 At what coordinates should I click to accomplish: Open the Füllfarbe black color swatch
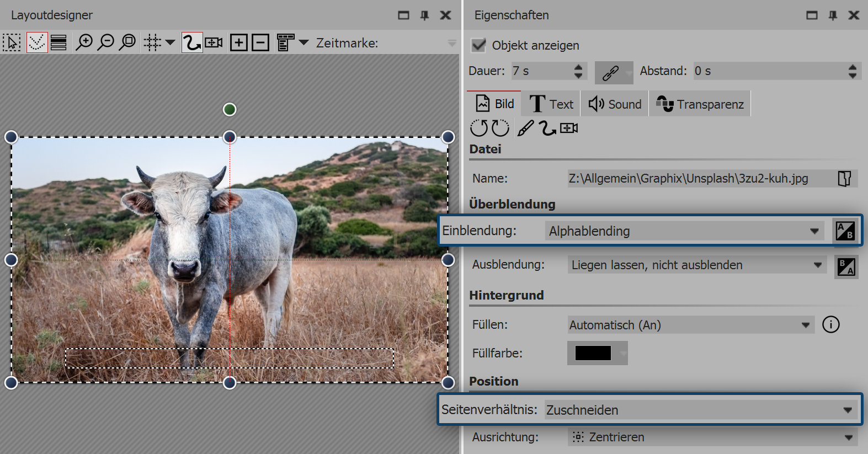pyautogui.click(x=593, y=353)
